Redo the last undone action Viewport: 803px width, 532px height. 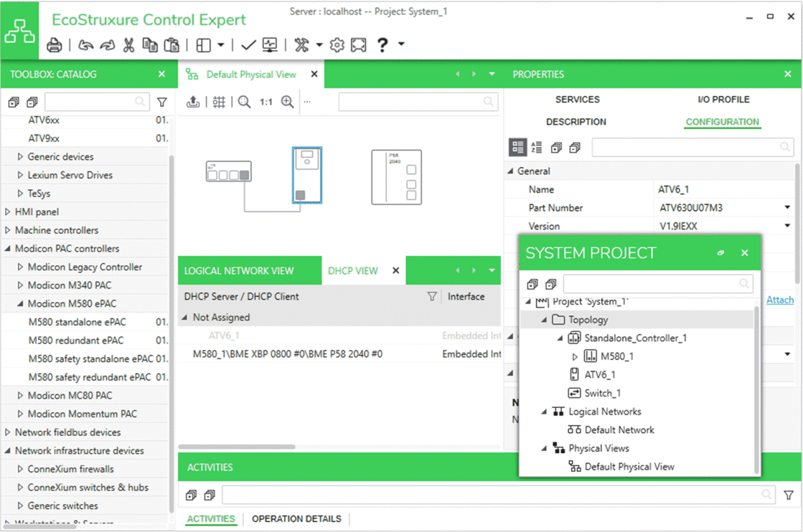[x=107, y=45]
